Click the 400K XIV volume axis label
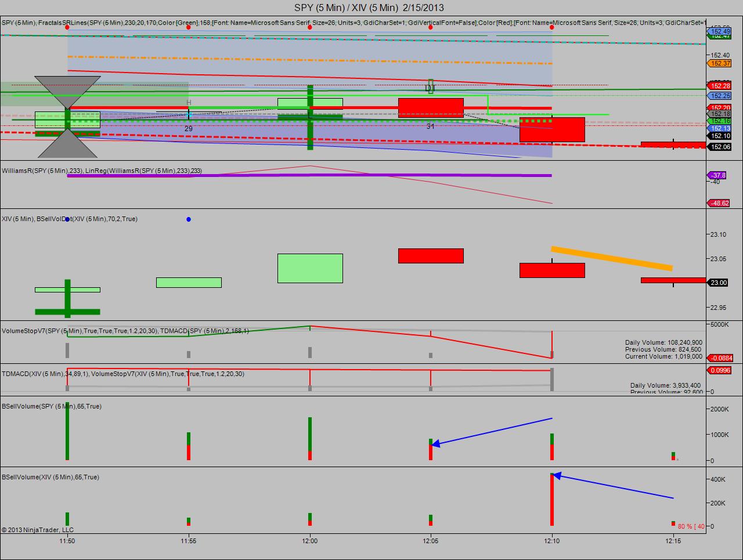 719,480
